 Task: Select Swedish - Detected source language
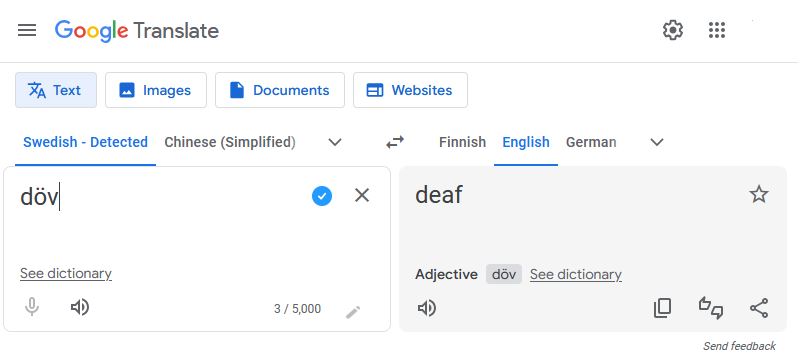(85, 142)
